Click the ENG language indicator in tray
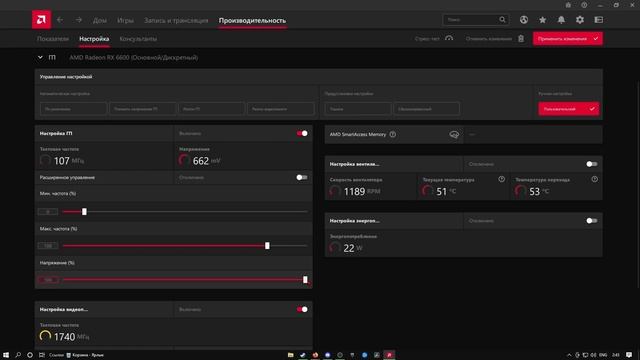The height and width of the screenshot is (360, 640). [x=603, y=355]
